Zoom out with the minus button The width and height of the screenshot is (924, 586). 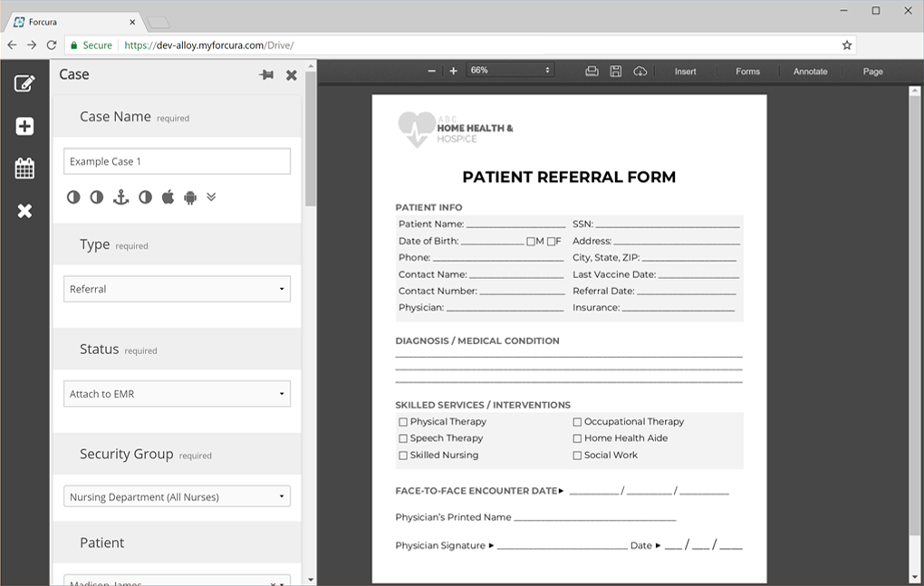[x=431, y=71]
